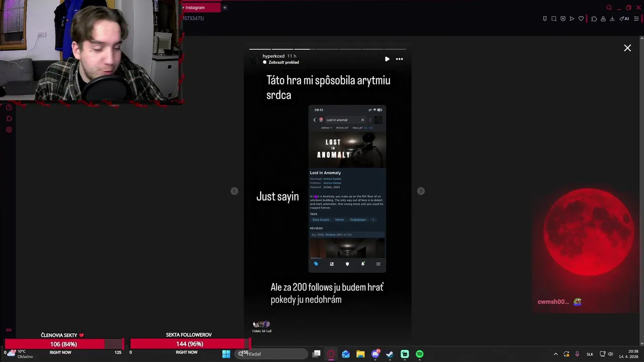Open the GX icon at the sidebar bottom
Viewport: 644px width, 362px height.
pyautogui.click(x=9, y=330)
